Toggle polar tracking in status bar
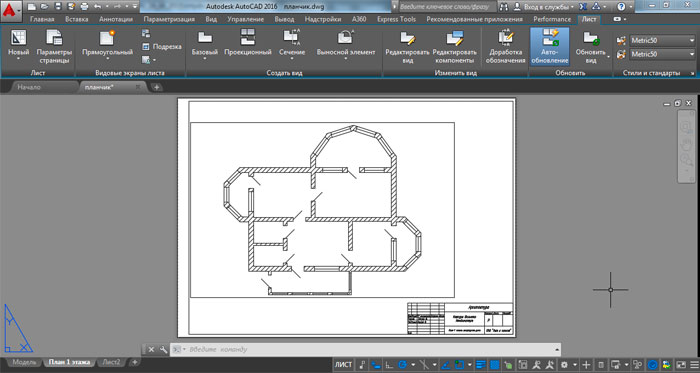700x373 pixels. coord(402,365)
